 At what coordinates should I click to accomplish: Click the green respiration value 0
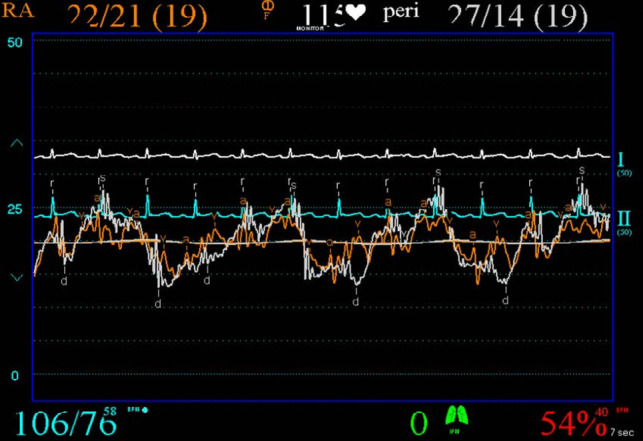tap(419, 423)
